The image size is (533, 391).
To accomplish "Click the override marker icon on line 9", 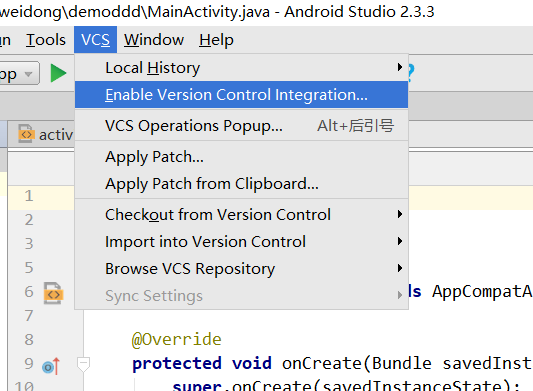I will (51, 366).
